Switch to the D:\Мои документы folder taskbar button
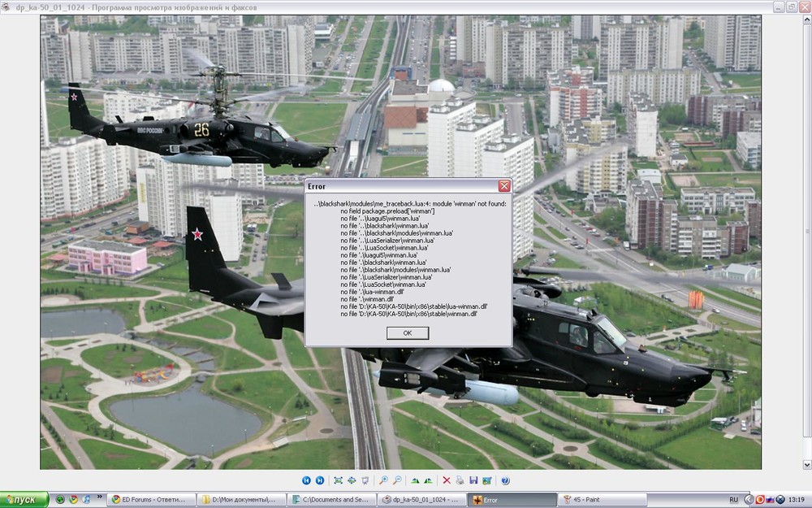 click(242, 500)
